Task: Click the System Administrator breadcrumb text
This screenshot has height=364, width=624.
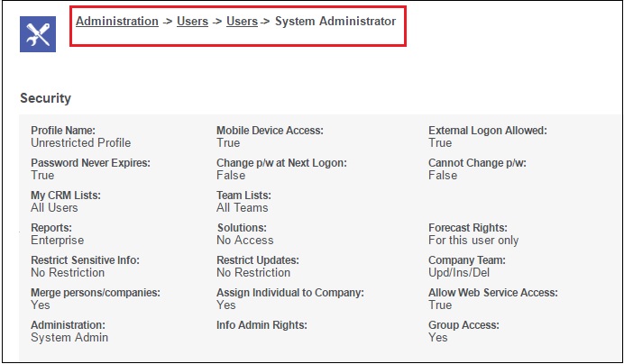Action: [x=335, y=21]
